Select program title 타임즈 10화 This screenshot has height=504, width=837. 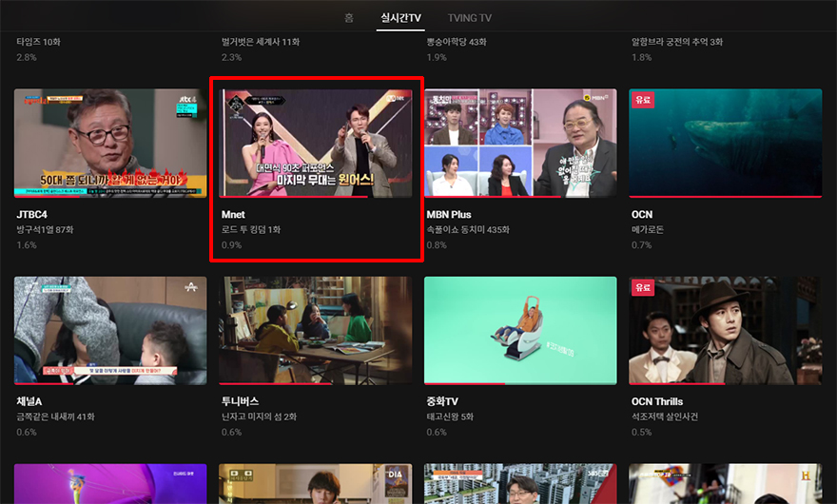tap(38, 42)
